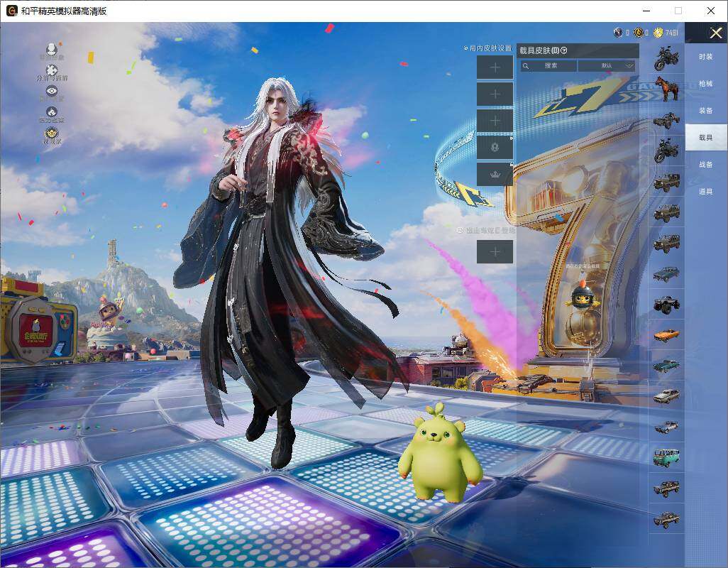Click the flame icon on left sidebar
Image resolution: width=728 pixels, height=568 pixels.
click(52, 114)
